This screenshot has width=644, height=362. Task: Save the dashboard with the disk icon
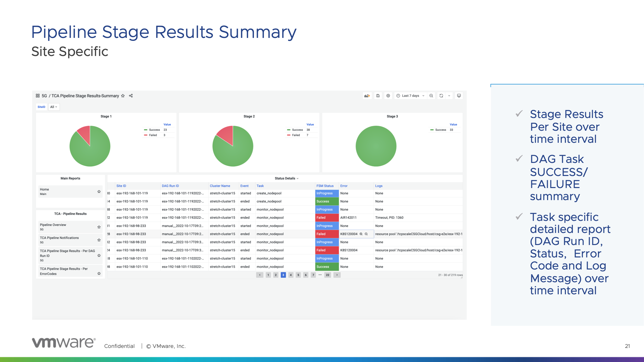378,96
